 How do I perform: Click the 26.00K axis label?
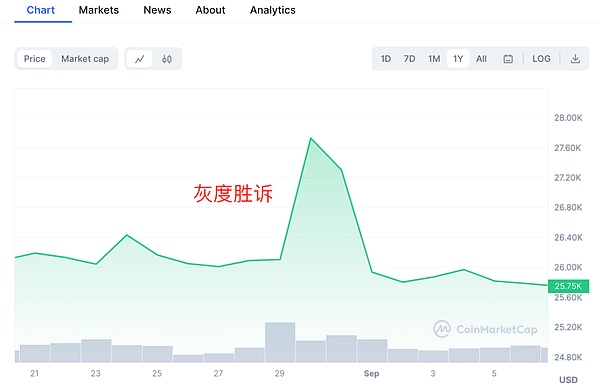tap(568, 267)
